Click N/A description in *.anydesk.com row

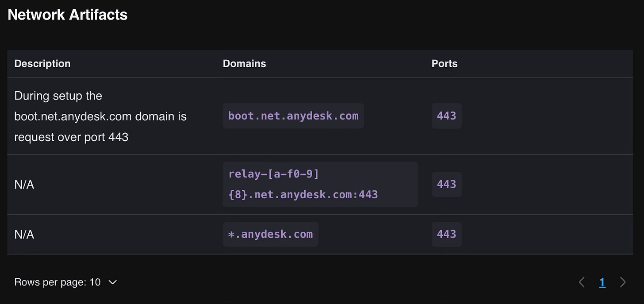24,235
